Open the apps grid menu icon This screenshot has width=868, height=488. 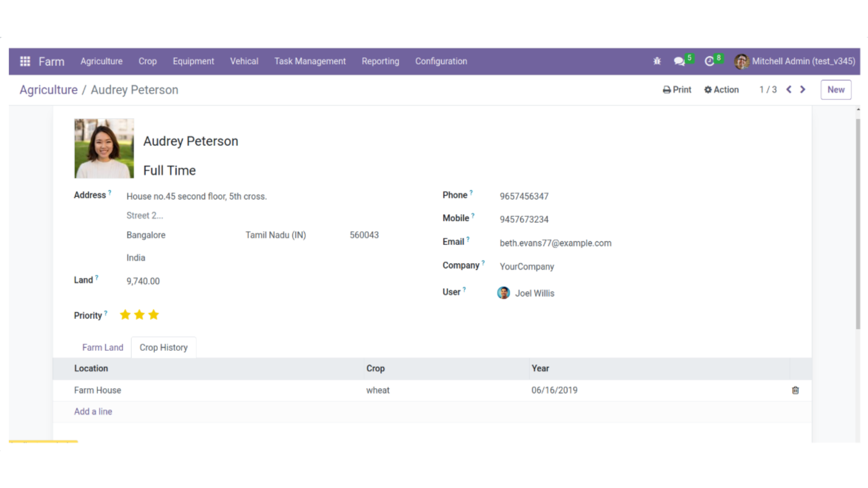tap(25, 61)
